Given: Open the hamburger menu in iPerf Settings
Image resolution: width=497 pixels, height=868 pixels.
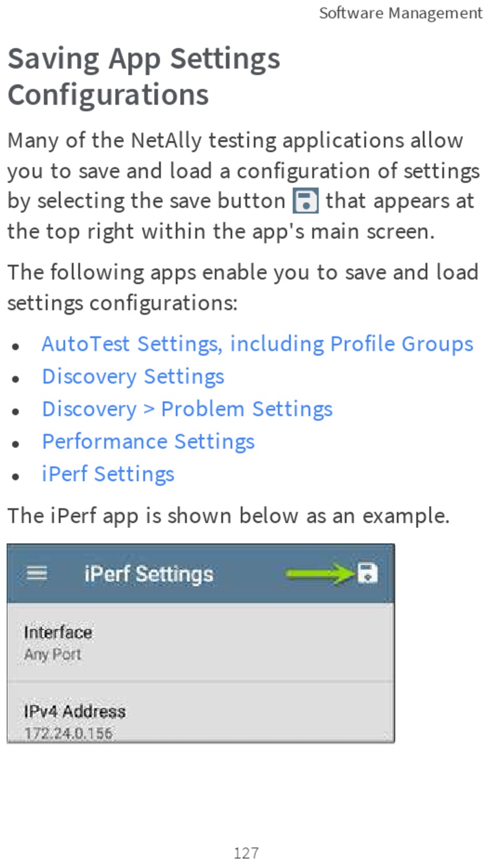Looking at the screenshot, I should pyautogui.click(x=37, y=573).
